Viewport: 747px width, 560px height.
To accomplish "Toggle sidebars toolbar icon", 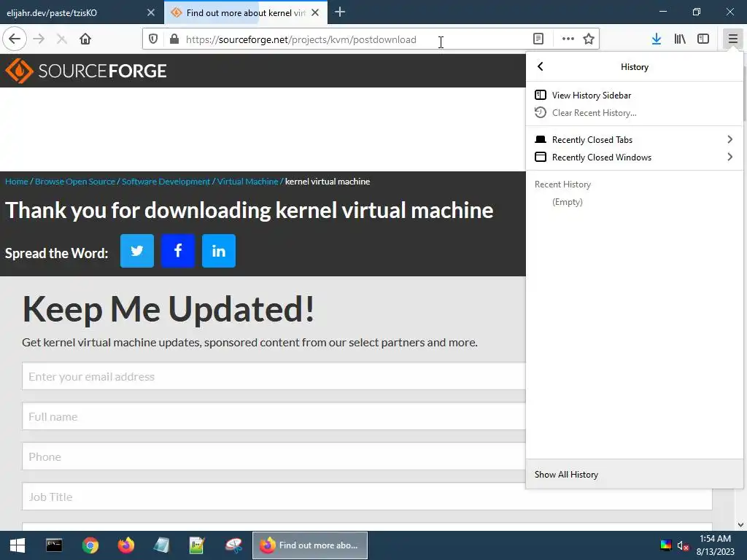I will (703, 39).
